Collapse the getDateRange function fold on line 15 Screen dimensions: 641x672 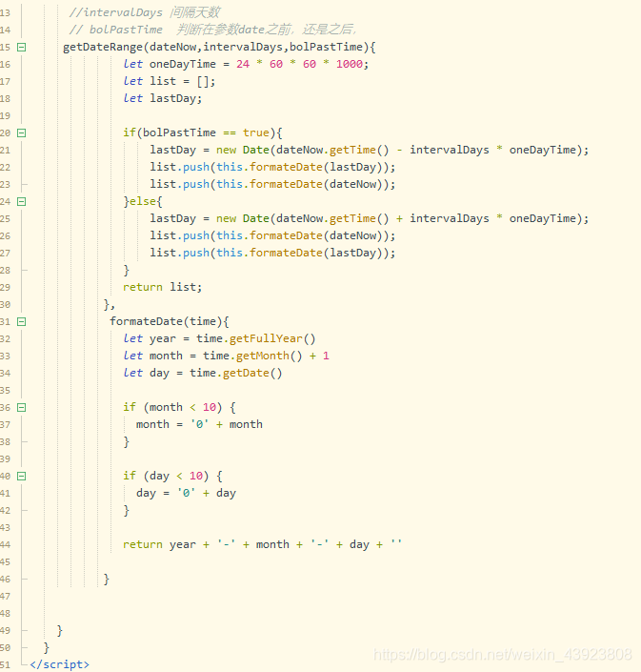21,47
